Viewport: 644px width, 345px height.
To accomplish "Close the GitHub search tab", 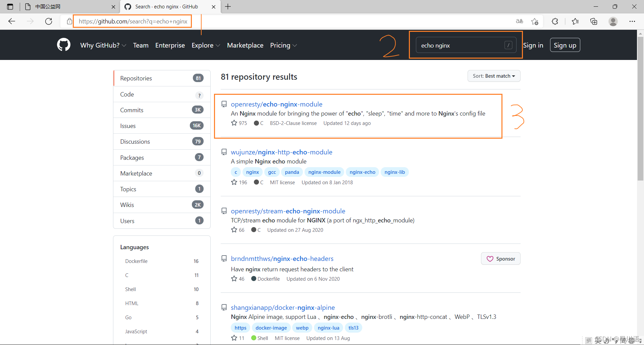I will 214,7.
